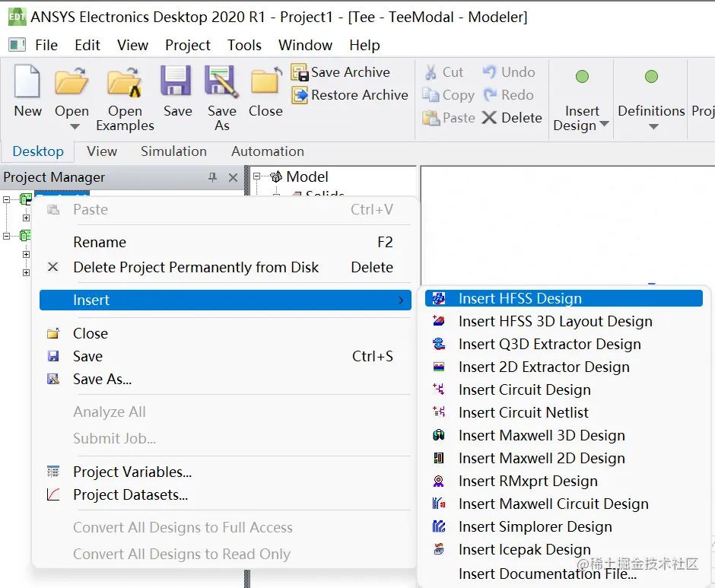Click the Save floppy disk icon
715x588 pixels.
[x=176, y=80]
